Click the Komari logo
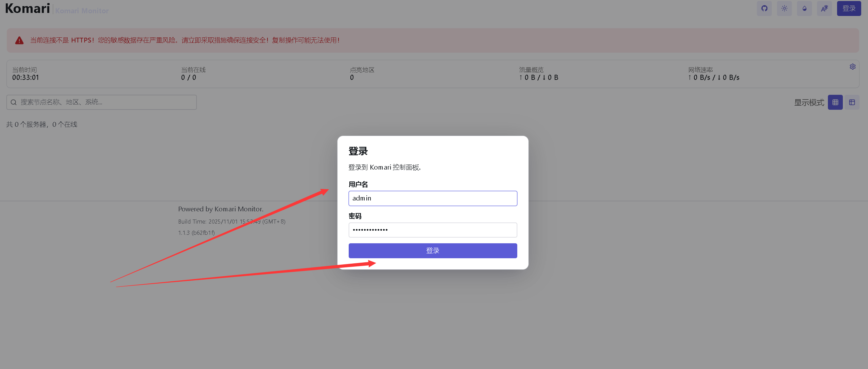868x369 pixels. 27,8
